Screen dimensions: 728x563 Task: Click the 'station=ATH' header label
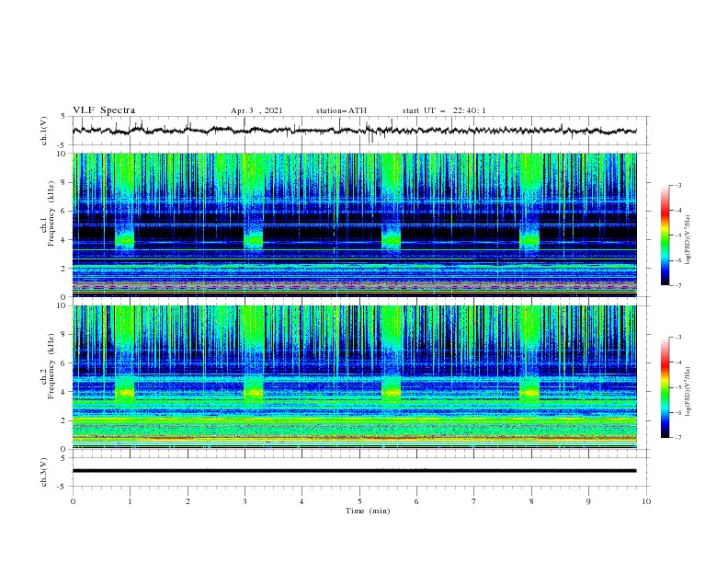point(341,110)
